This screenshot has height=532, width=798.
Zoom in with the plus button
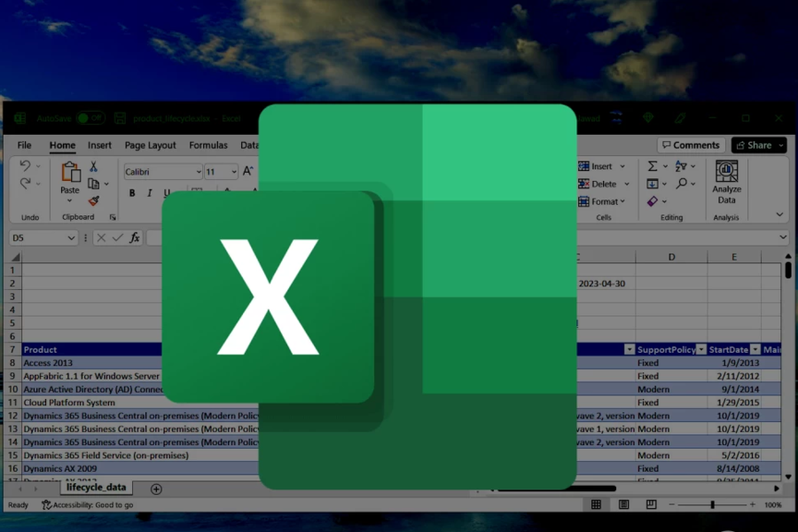(x=752, y=505)
